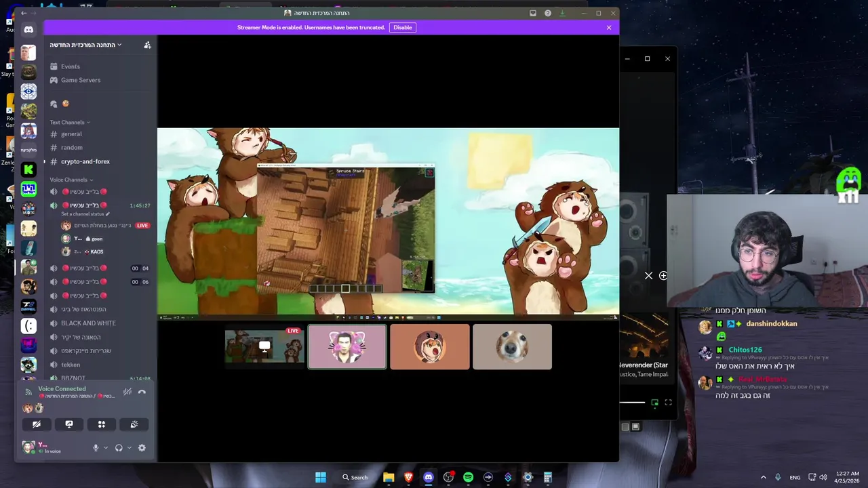Click Chitos126 username in stream chat
868x488 pixels.
point(745,350)
